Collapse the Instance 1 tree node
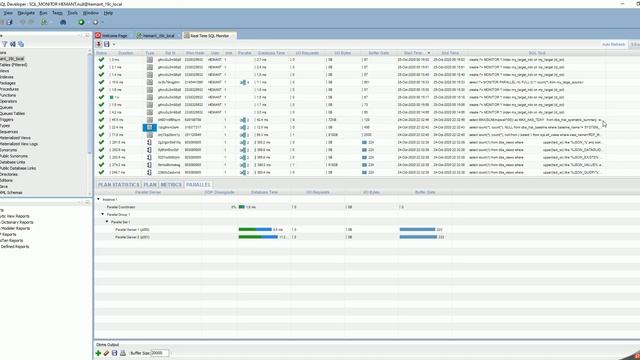 (x=98, y=200)
